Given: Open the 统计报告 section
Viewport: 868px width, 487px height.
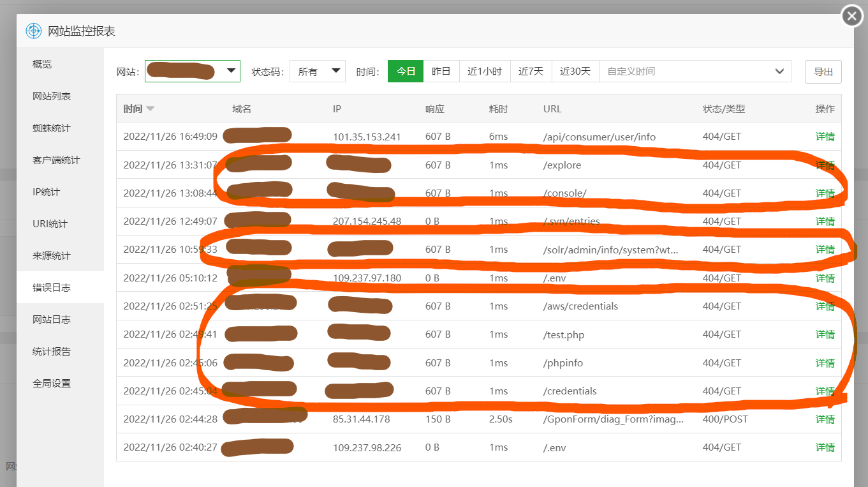Looking at the screenshot, I should [x=60, y=351].
